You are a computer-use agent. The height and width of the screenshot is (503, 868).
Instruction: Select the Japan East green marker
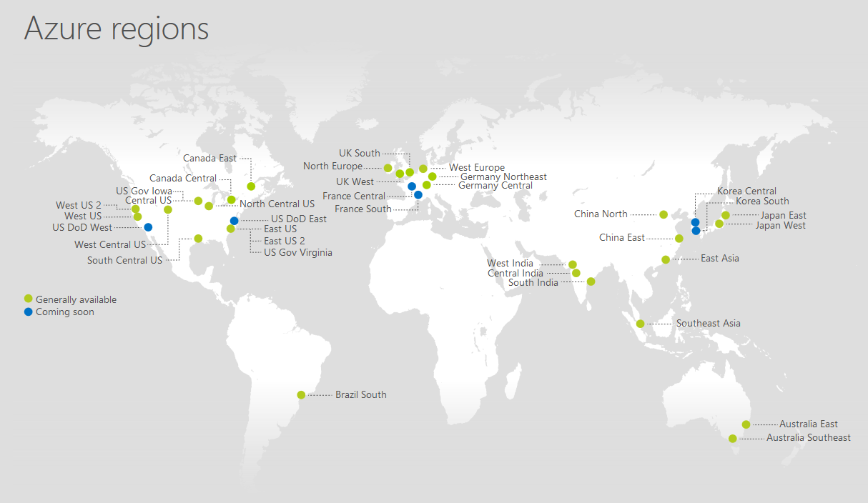pos(726,215)
